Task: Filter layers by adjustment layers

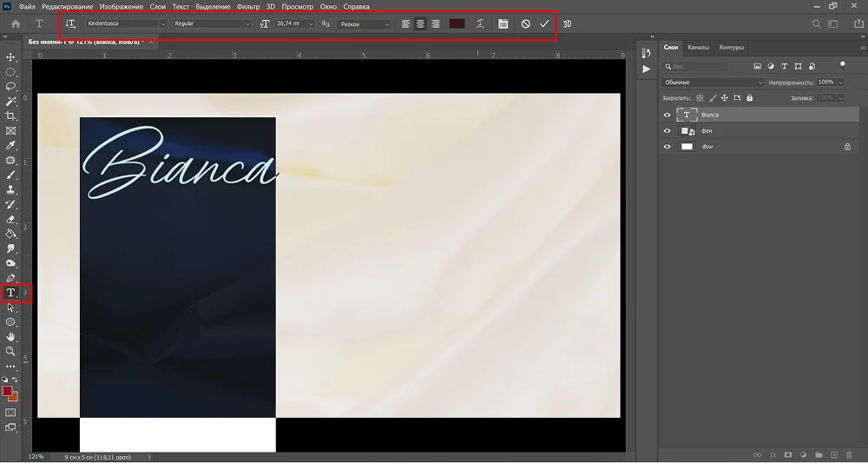Action: coord(771,67)
